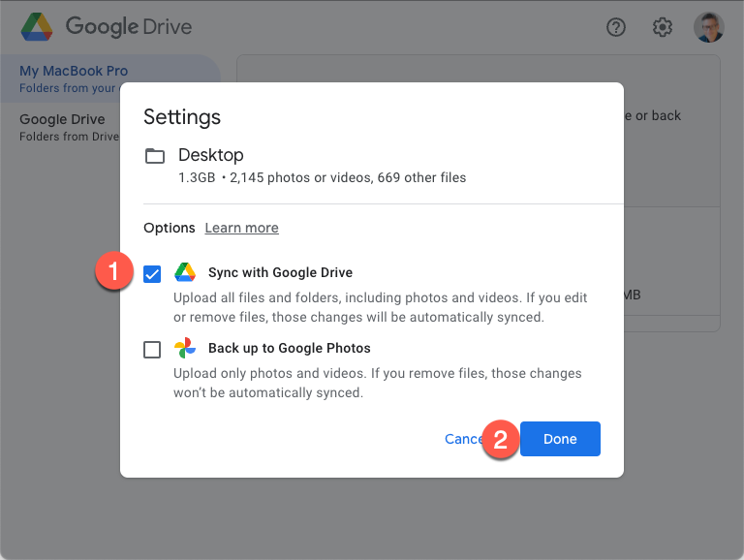Click the Options heading text

click(170, 228)
